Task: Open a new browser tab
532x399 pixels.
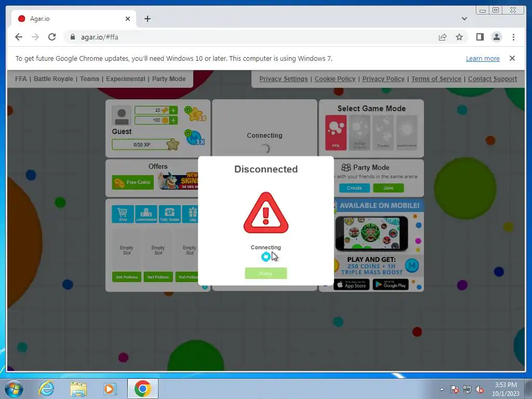Action: click(x=147, y=19)
